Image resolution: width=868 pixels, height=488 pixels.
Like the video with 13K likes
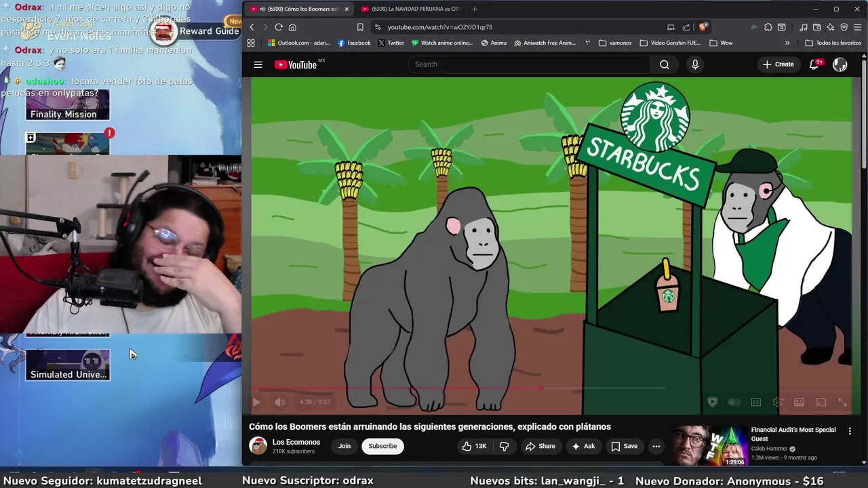474,446
